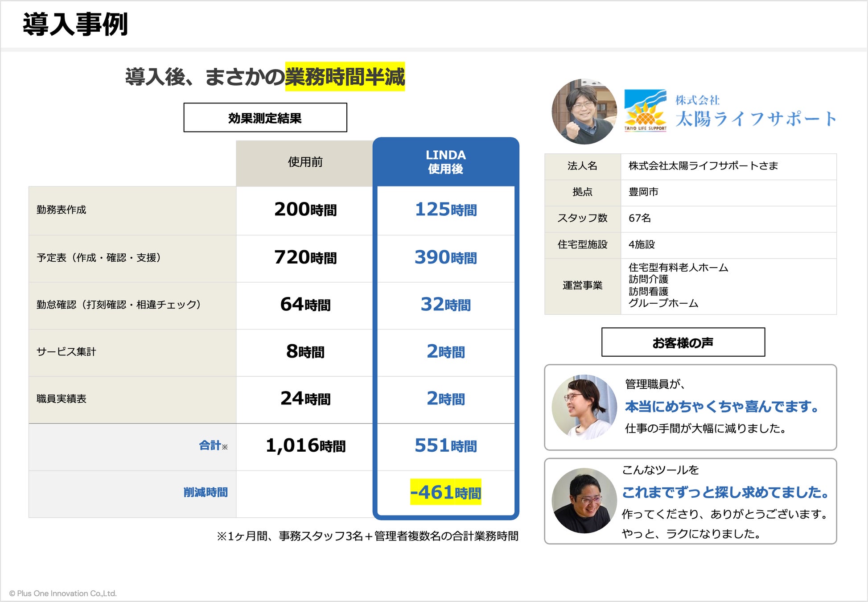Click the yellow highlighted 業務時間半減 headline
The height and width of the screenshot is (602, 868).
pyautogui.click(x=345, y=77)
